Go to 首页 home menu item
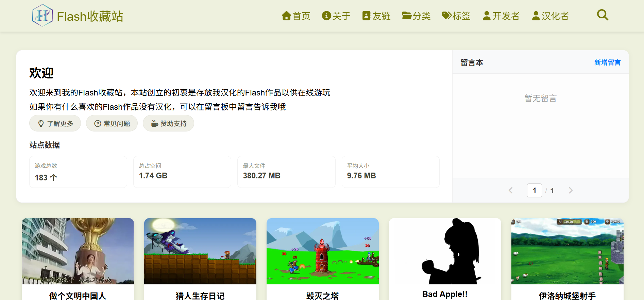644x300 pixels. [x=296, y=16]
